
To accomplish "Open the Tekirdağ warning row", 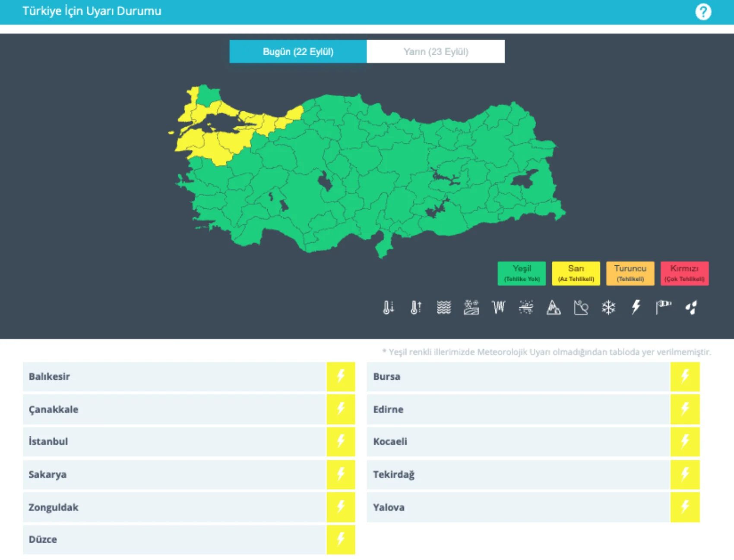I will coord(533,474).
